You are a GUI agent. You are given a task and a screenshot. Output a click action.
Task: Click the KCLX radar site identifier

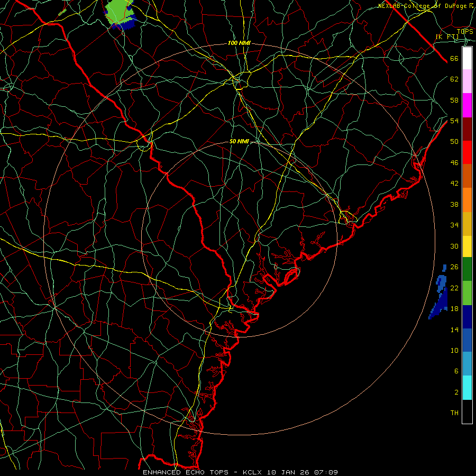pyautogui.click(x=253, y=472)
